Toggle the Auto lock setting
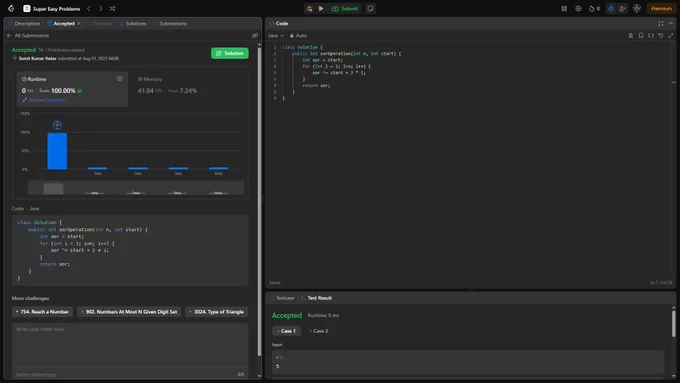680x383 pixels. (x=298, y=36)
